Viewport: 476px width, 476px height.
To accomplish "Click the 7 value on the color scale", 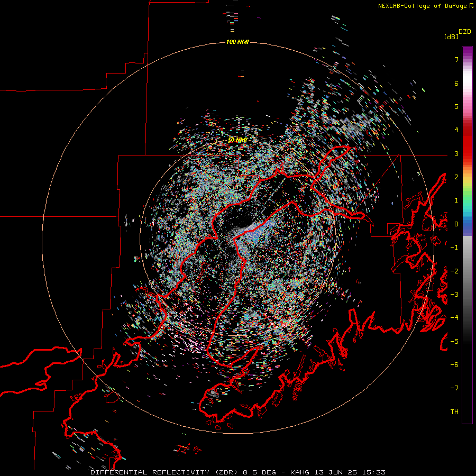I will click(x=456, y=59).
